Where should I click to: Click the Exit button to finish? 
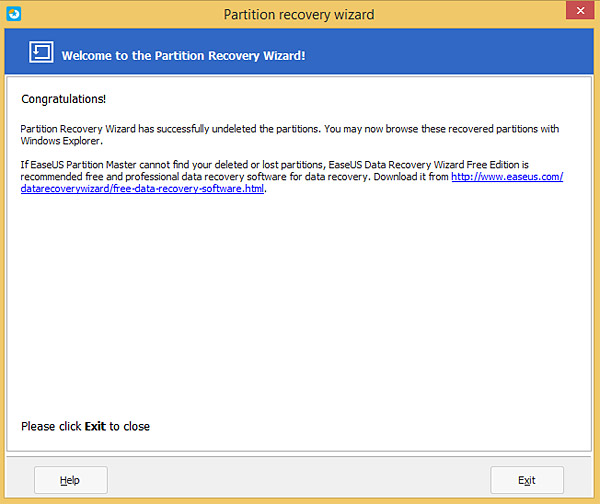[x=526, y=480]
